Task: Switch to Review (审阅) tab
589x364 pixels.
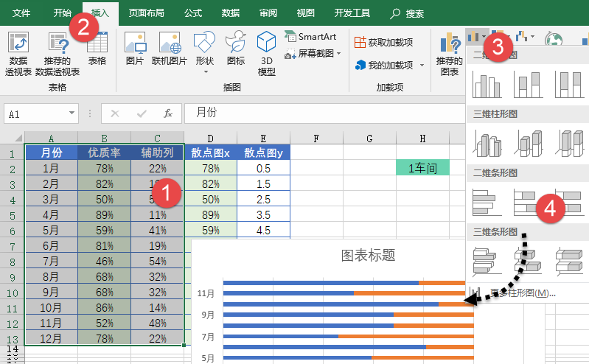Action: tap(268, 13)
